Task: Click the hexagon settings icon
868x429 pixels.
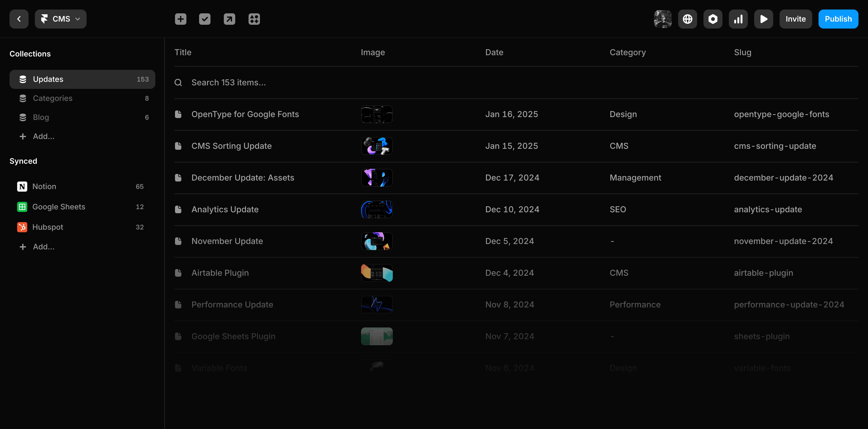Action: pyautogui.click(x=713, y=19)
